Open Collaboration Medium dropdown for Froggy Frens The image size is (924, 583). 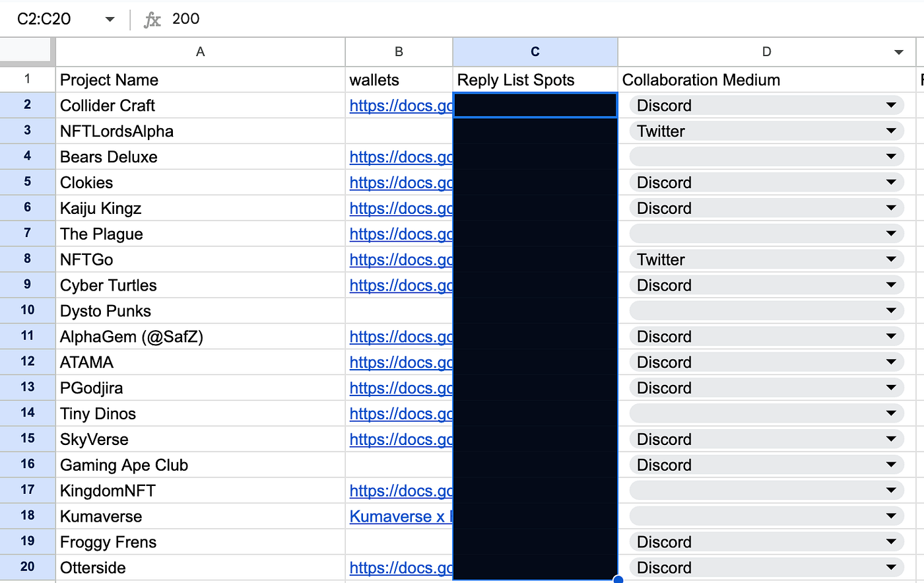click(x=891, y=542)
